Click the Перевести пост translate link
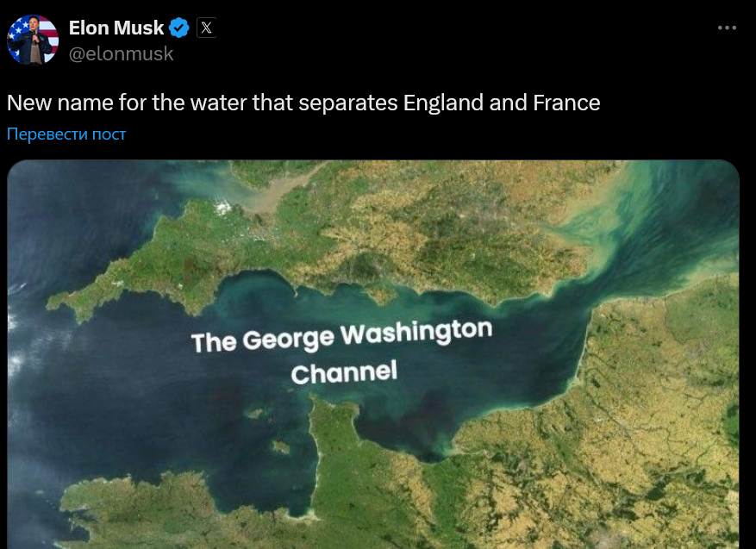 click(66, 134)
